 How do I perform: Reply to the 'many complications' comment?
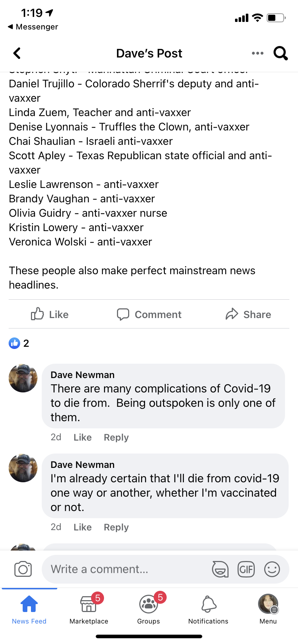pyautogui.click(x=116, y=437)
